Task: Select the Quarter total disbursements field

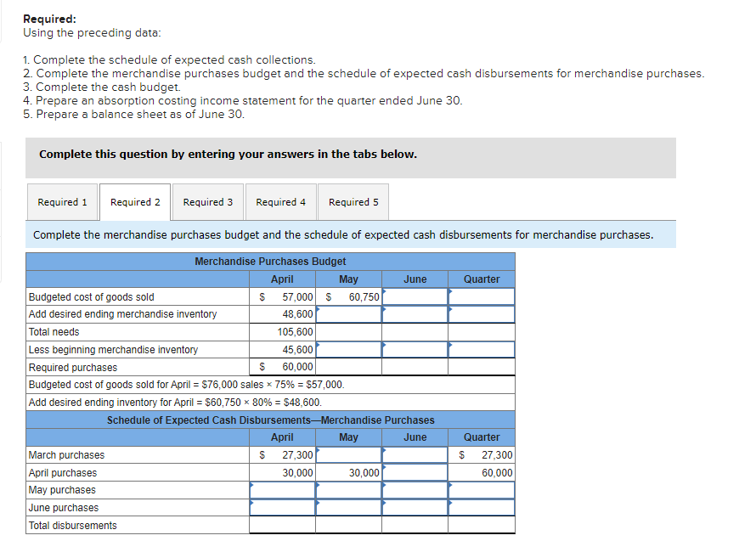Action: (482, 525)
